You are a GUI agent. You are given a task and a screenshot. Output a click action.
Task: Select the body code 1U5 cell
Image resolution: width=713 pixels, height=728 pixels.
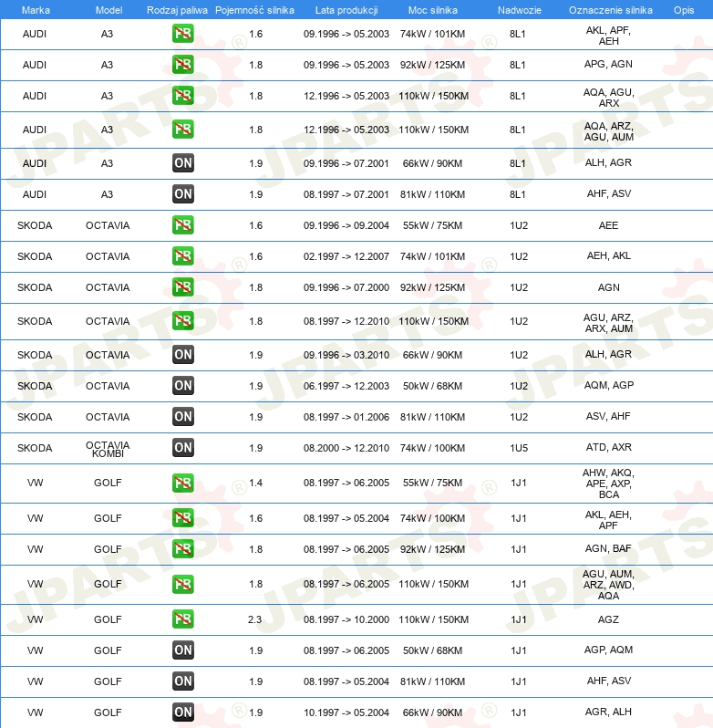pos(519,448)
